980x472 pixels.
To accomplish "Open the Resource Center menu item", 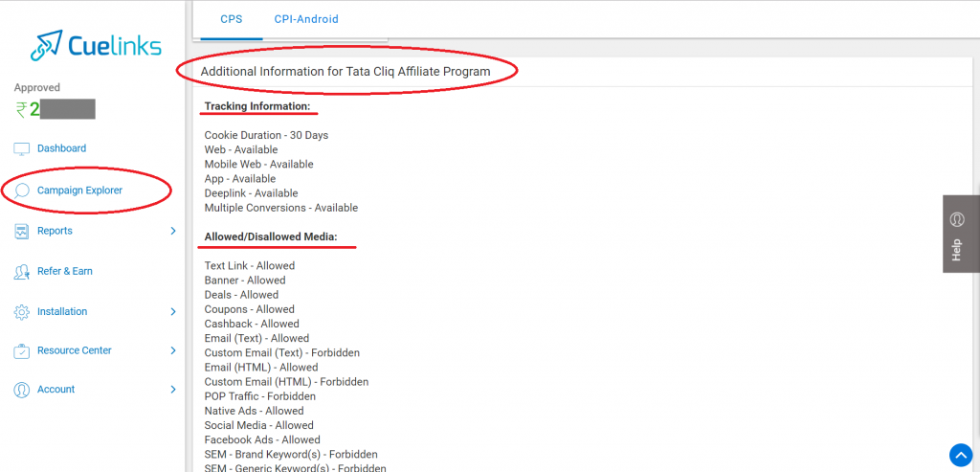I will click(75, 350).
